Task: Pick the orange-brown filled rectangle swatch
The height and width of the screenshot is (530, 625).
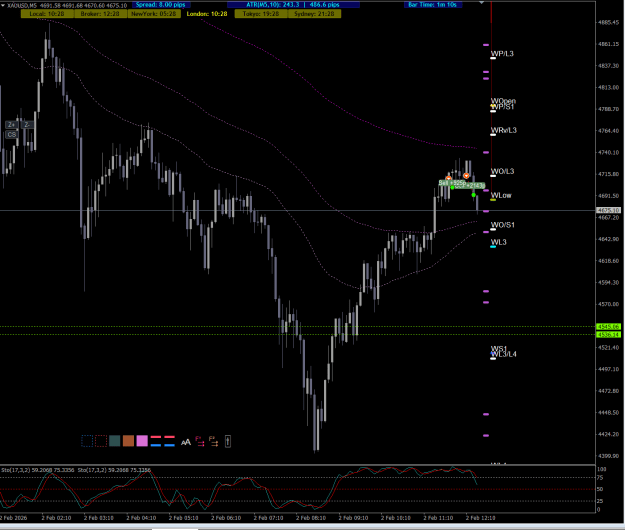Action: click(x=128, y=441)
